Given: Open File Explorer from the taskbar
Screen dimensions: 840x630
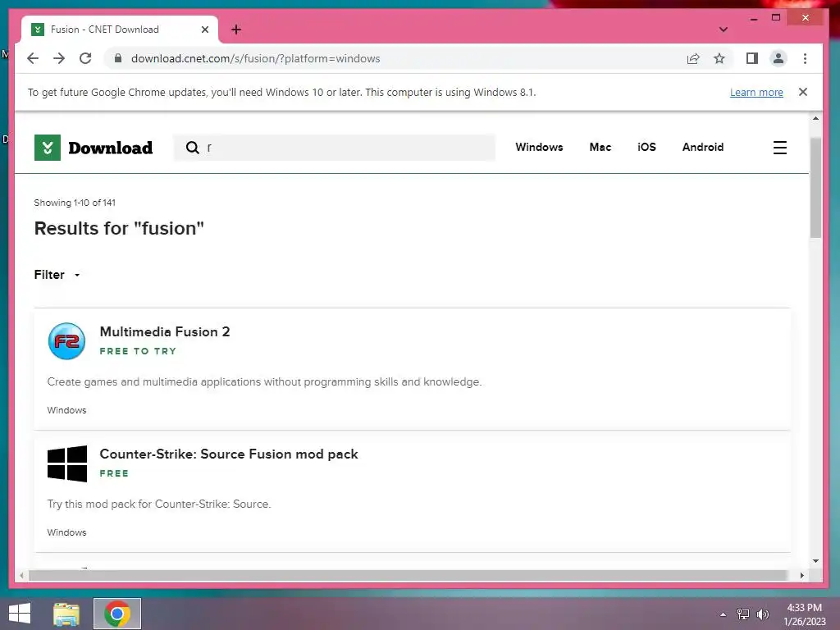Looking at the screenshot, I should [x=66, y=614].
